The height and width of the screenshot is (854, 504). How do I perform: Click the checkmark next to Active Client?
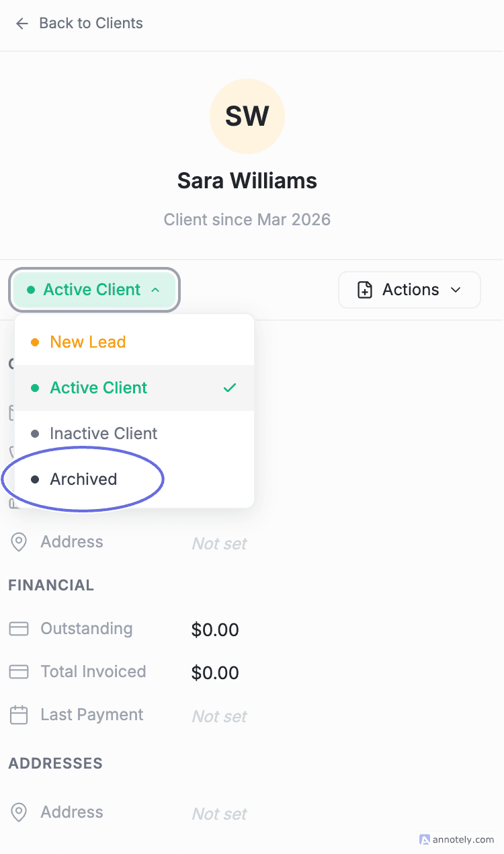(230, 388)
